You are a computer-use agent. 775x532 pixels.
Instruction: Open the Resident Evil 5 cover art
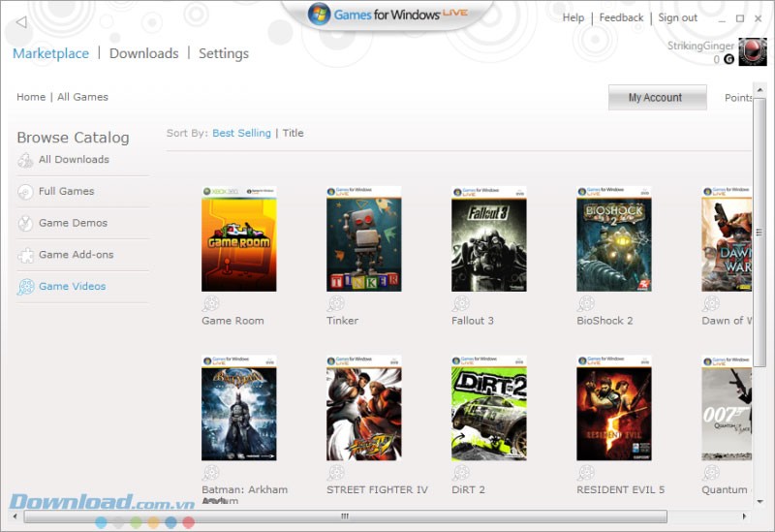tap(614, 408)
